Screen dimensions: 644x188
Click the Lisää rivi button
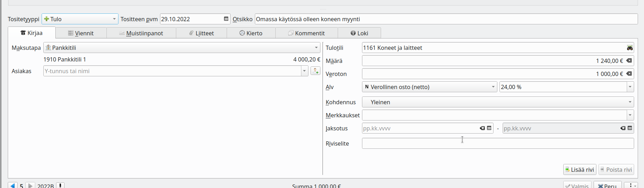tap(580, 170)
